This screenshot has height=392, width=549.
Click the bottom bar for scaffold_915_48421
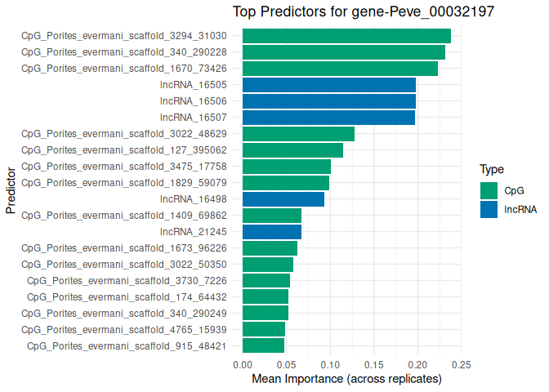point(263,346)
